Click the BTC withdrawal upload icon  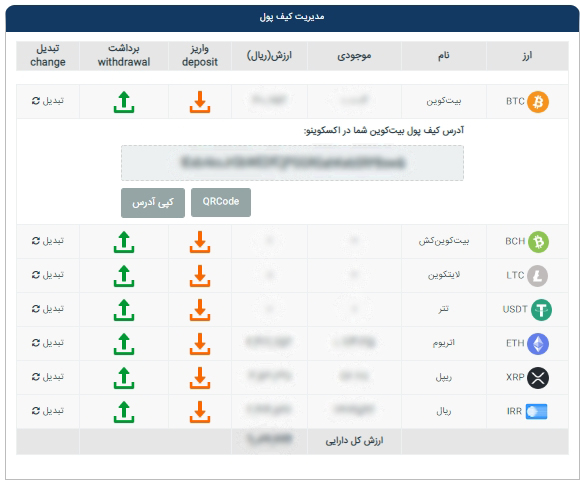tap(124, 102)
